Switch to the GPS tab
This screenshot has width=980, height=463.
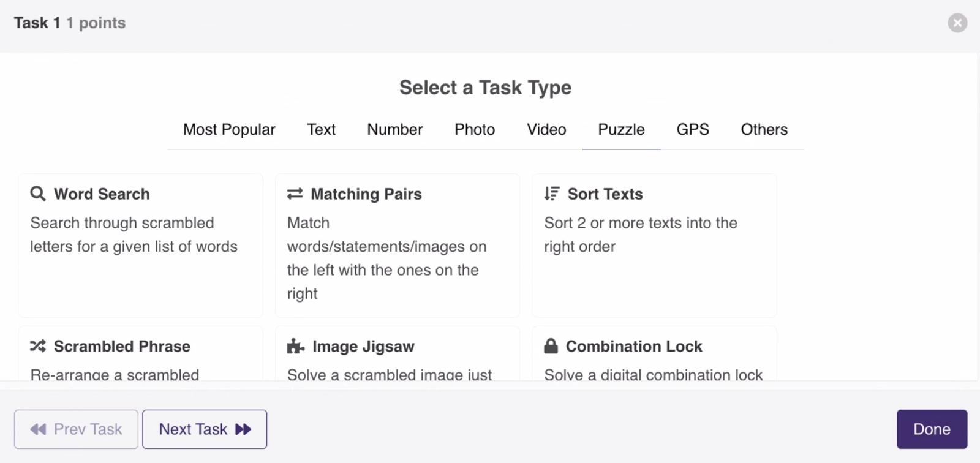pyautogui.click(x=693, y=129)
